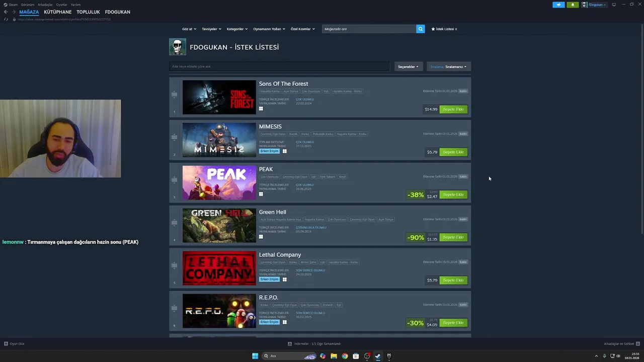
Task: Switch to the FDOGUKAN profile tab
Action: pyautogui.click(x=118, y=12)
